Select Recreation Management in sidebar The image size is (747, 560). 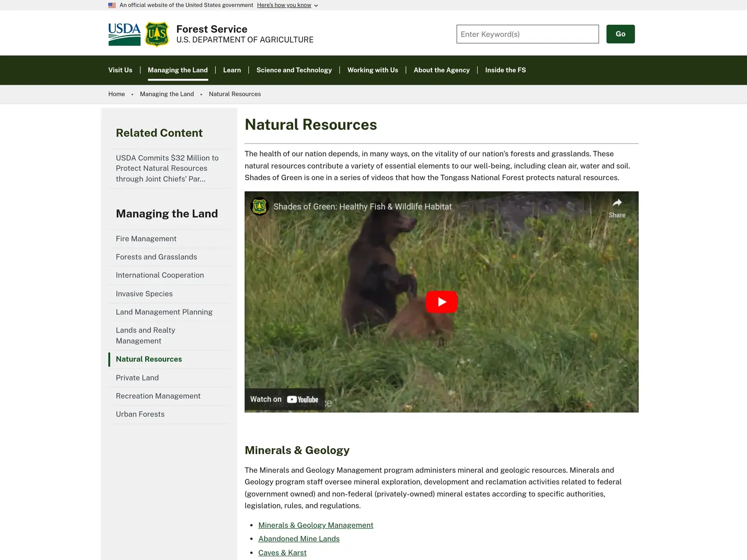click(x=169, y=396)
